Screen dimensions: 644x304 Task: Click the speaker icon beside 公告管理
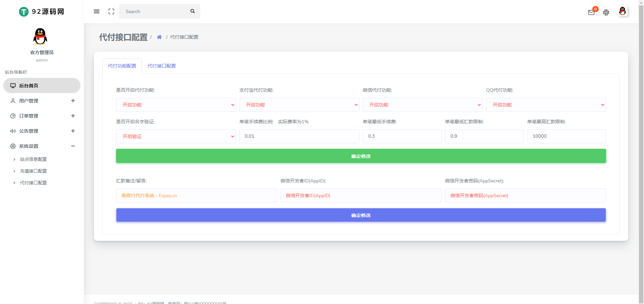13,131
